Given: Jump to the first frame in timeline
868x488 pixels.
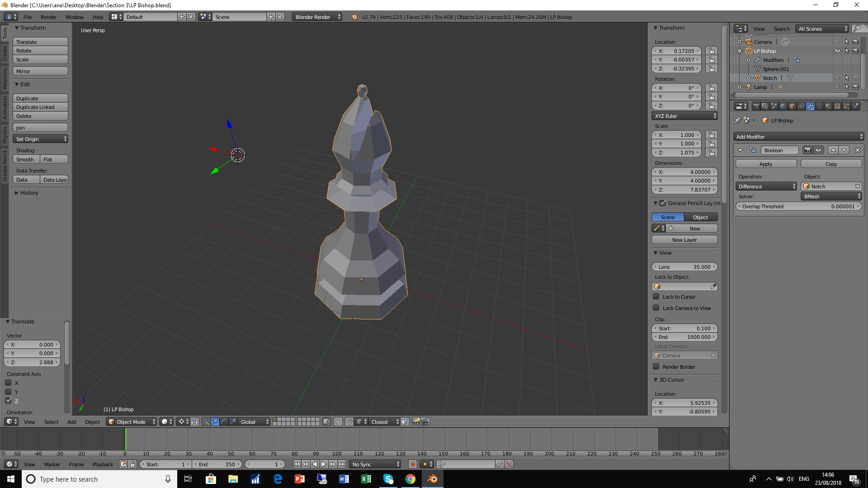Looking at the screenshot, I should pyautogui.click(x=297, y=464).
